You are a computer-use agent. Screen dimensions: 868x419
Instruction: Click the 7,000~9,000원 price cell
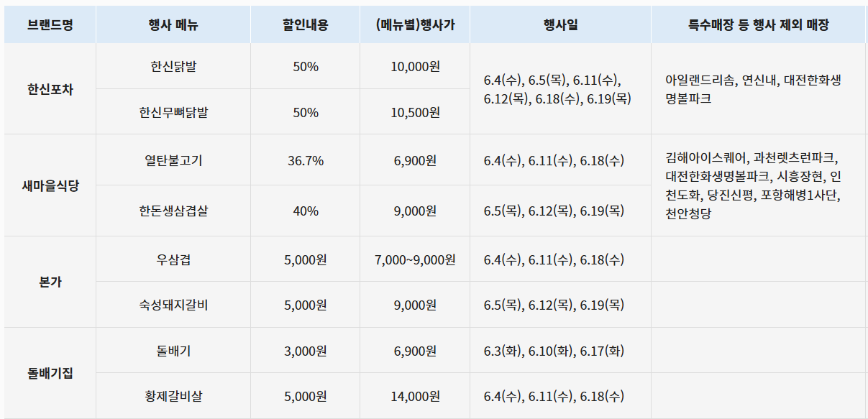[x=415, y=259]
